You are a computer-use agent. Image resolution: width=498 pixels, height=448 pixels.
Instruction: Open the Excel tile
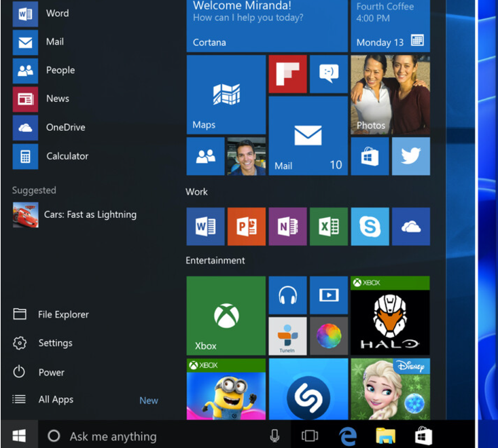[329, 227]
